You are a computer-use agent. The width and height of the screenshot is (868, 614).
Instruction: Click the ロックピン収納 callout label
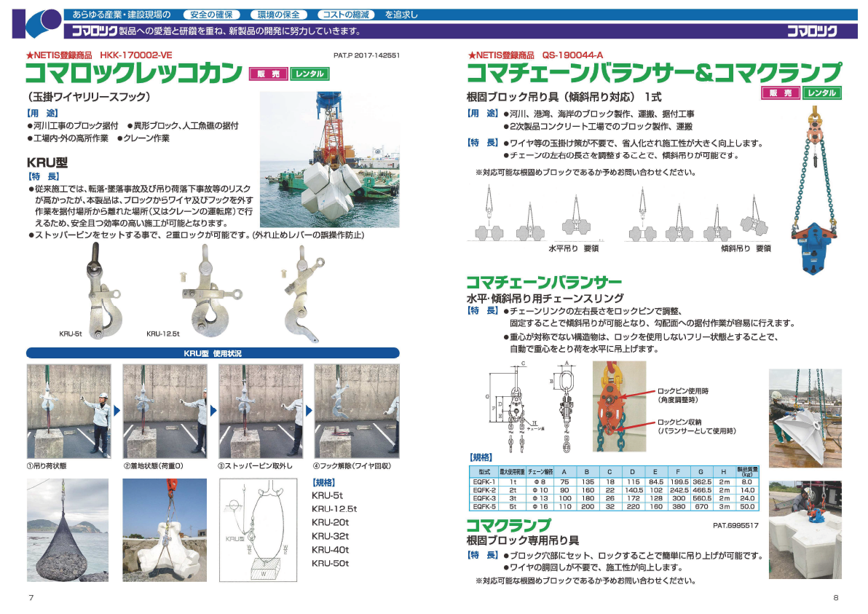pyautogui.click(x=696, y=426)
